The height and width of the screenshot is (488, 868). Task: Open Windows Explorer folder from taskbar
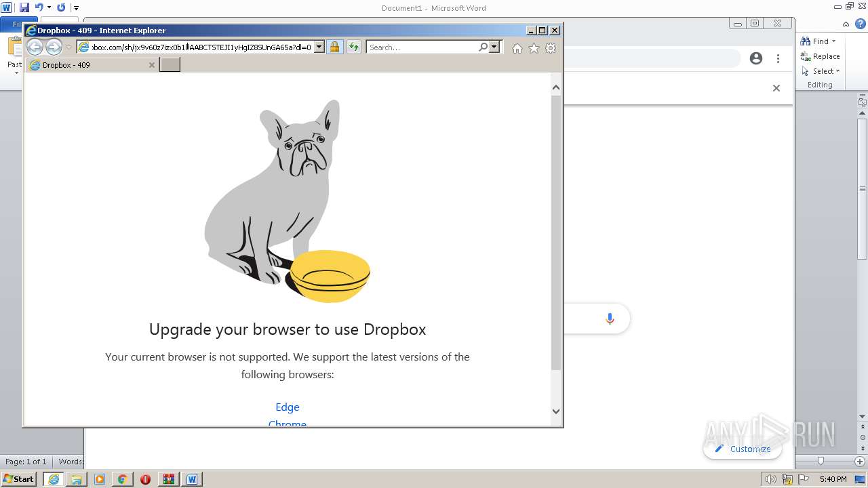77,479
